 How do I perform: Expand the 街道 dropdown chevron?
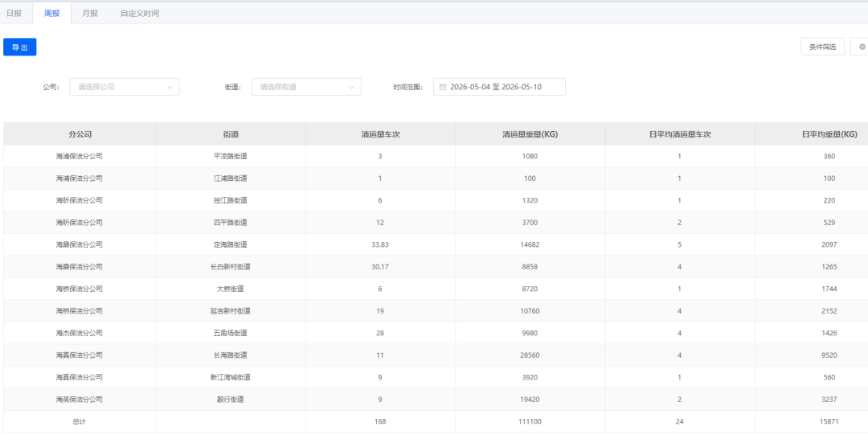click(351, 87)
